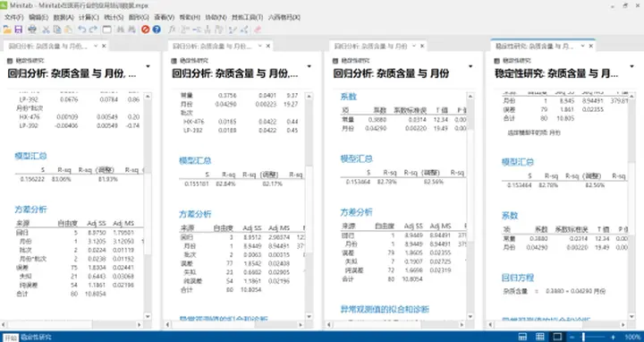Viewport: 644px width, 342px height.
Task: Click the 回归方程 heading in rightmost pane
Action: 518,278
